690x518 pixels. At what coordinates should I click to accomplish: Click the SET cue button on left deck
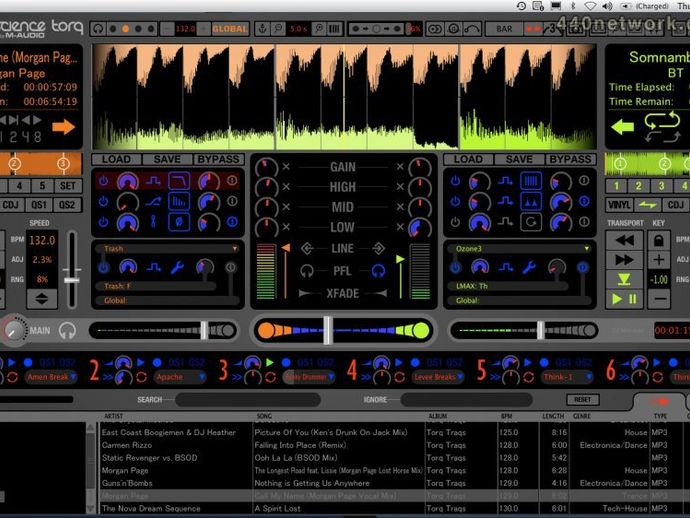(68, 186)
